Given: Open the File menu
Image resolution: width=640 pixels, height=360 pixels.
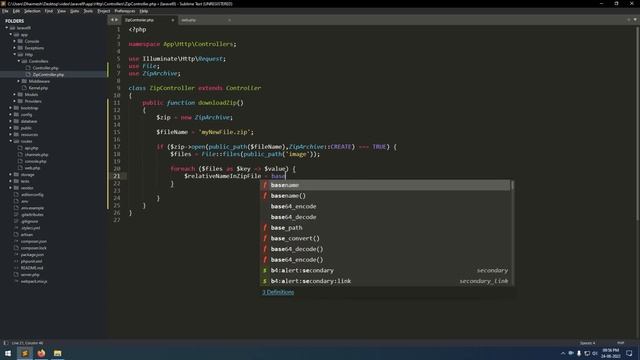Looking at the screenshot, I should pos(5,11).
